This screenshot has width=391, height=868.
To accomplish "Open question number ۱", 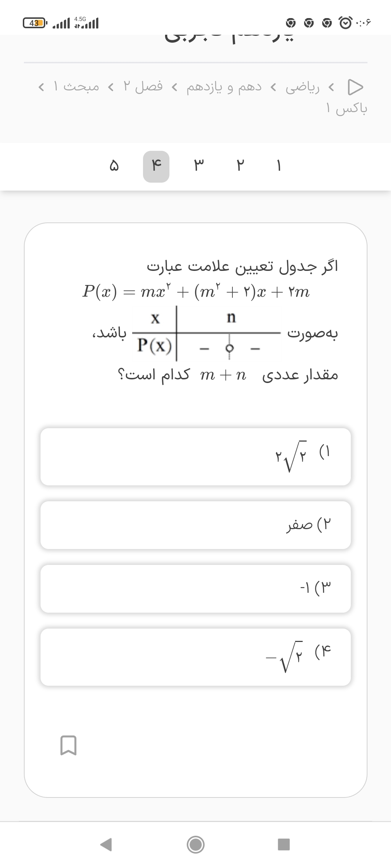I will click(x=278, y=166).
